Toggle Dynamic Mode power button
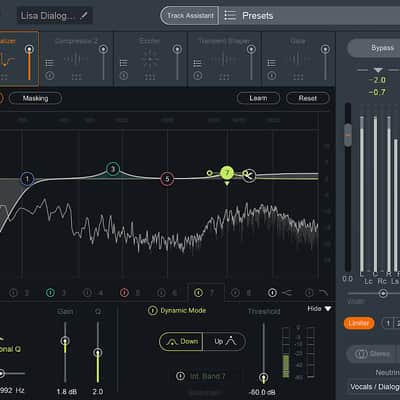 click(152, 311)
